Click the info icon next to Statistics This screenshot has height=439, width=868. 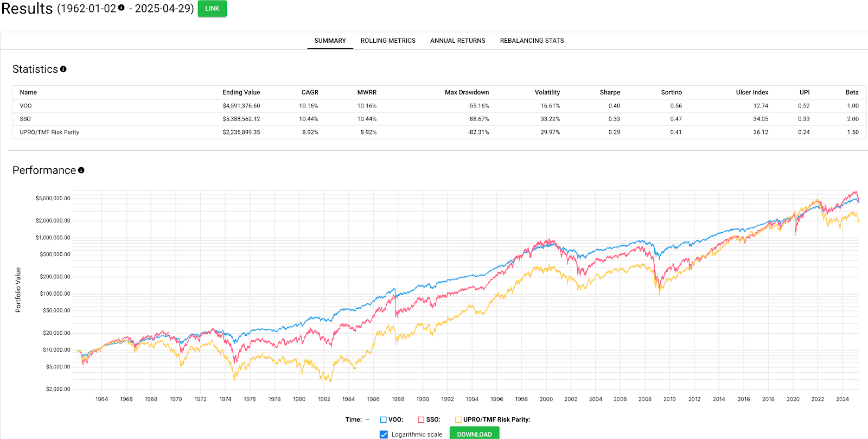[63, 69]
